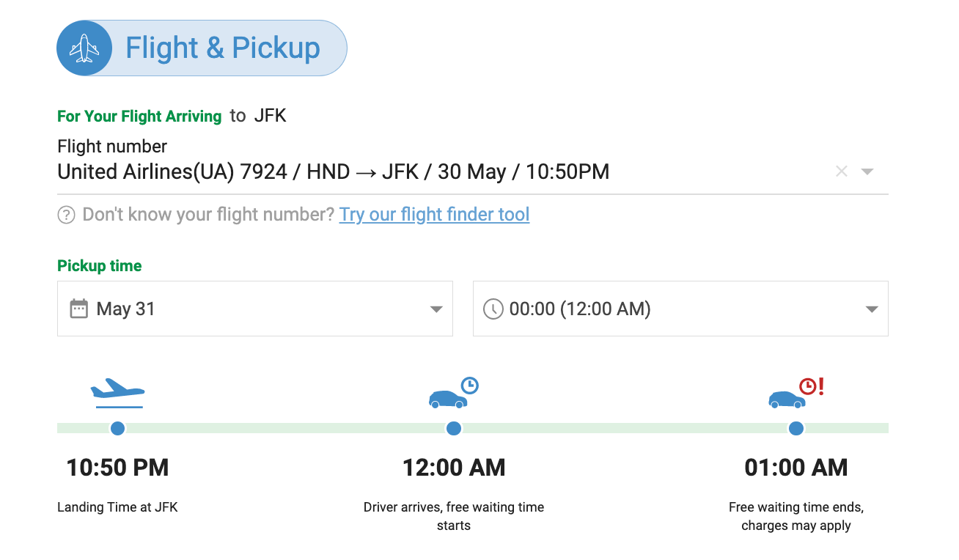This screenshot has height=560, width=959.
Task: Click the green timeline progress bar
Action: tap(473, 428)
